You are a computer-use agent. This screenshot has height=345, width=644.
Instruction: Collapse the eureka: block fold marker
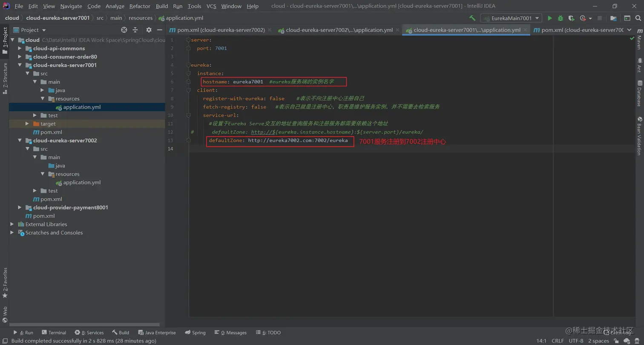(x=188, y=65)
